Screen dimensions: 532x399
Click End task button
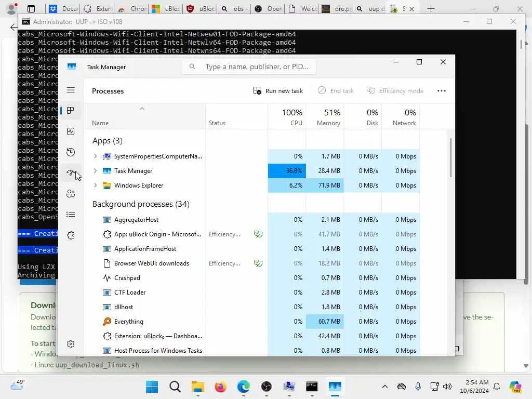coord(336,91)
